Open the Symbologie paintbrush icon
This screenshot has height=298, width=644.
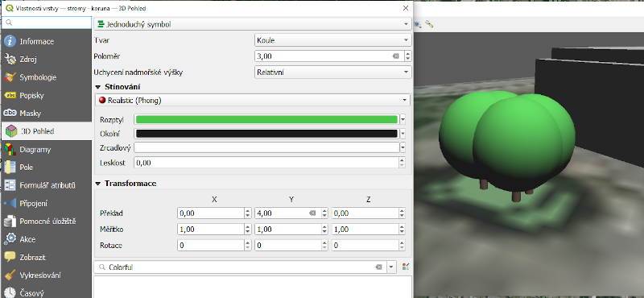click(10, 77)
